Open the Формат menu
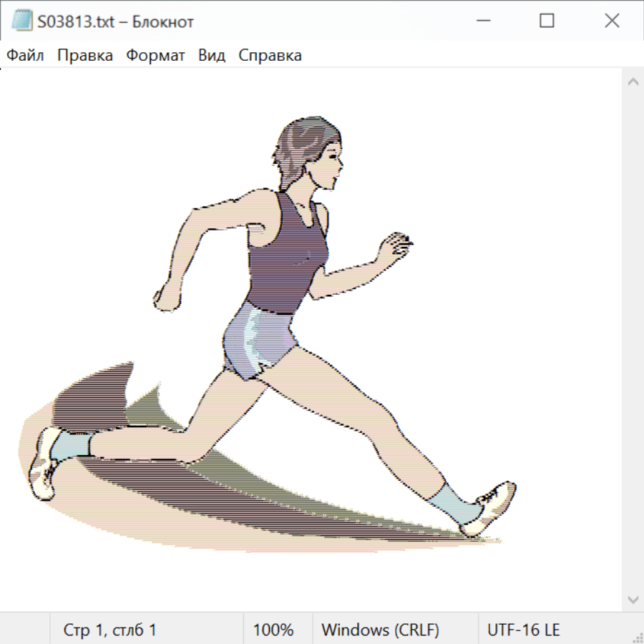The height and width of the screenshot is (644, 644). [155, 56]
